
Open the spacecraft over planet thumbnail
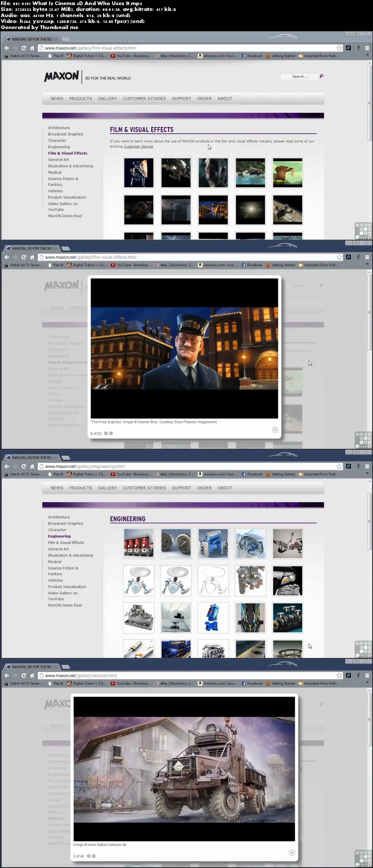click(x=288, y=210)
